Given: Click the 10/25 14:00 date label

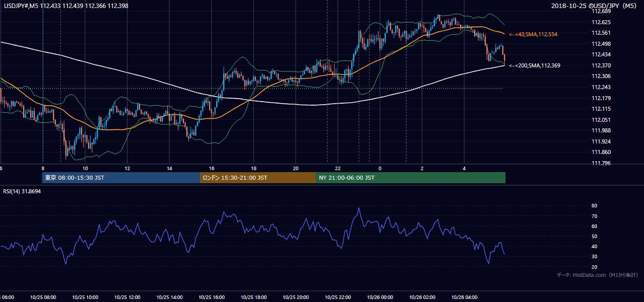Looking at the screenshot, I should pyautogui.click(x=169, y=297).
